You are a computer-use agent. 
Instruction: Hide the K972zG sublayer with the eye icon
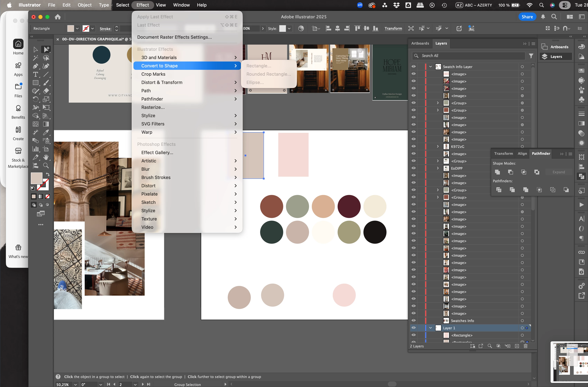point(413,147)
